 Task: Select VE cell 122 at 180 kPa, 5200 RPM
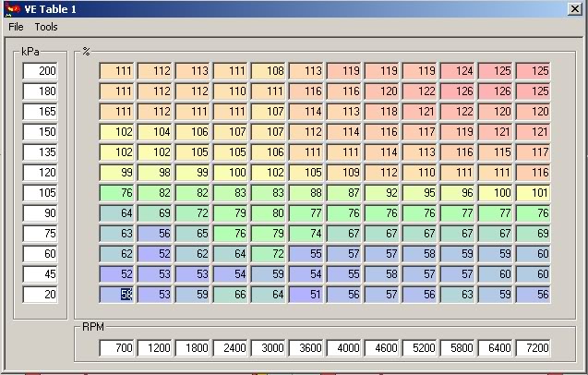pos(420,91)
